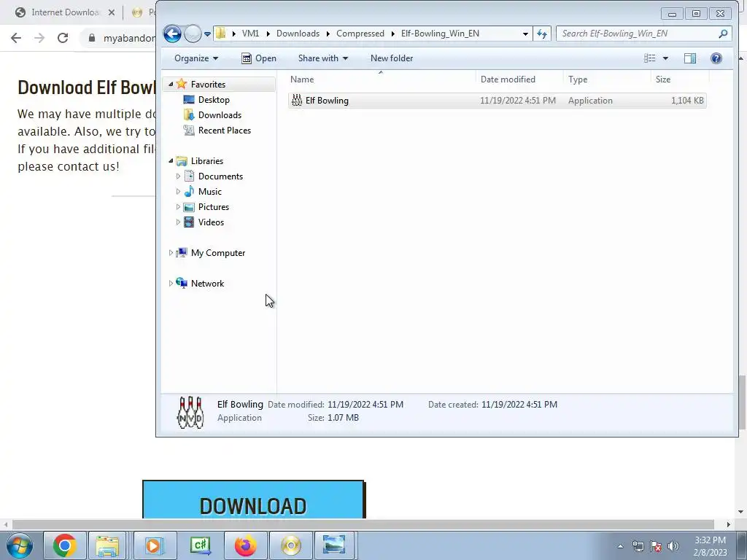The image size is (747, 560).
Task: Sort by Type column header
Action: 607,79
